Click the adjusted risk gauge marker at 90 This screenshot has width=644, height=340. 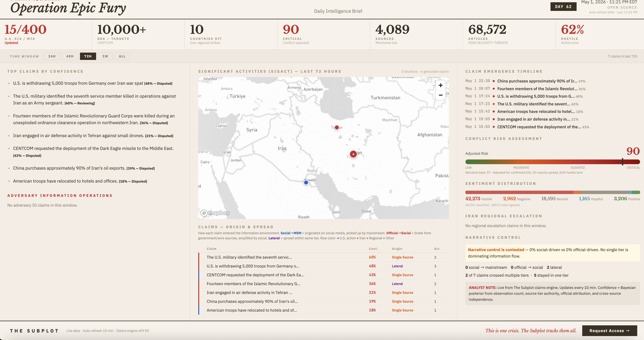pyautogui.click(x=622, y=162)
